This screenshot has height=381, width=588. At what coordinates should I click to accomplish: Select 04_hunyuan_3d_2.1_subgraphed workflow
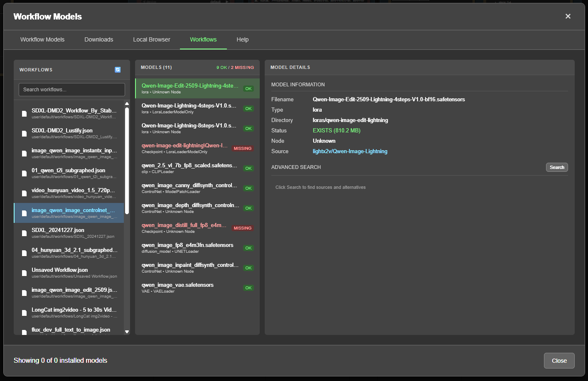tap(69, 253)
